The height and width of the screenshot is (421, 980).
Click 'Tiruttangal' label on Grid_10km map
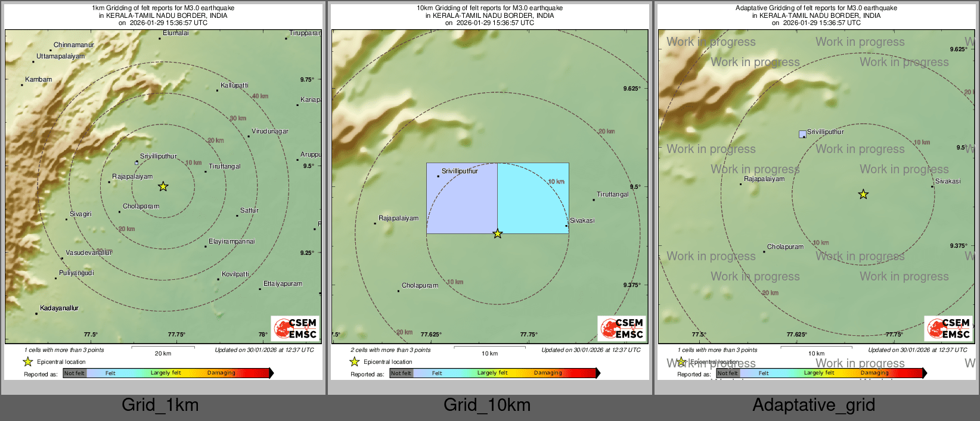(x=613, y=194)
